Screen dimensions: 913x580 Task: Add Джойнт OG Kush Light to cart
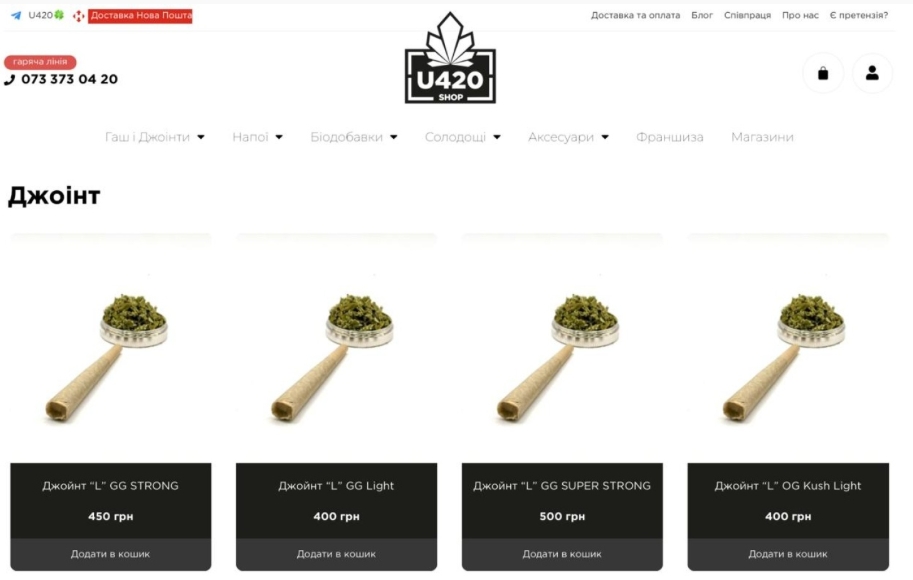tap(788, 554)
